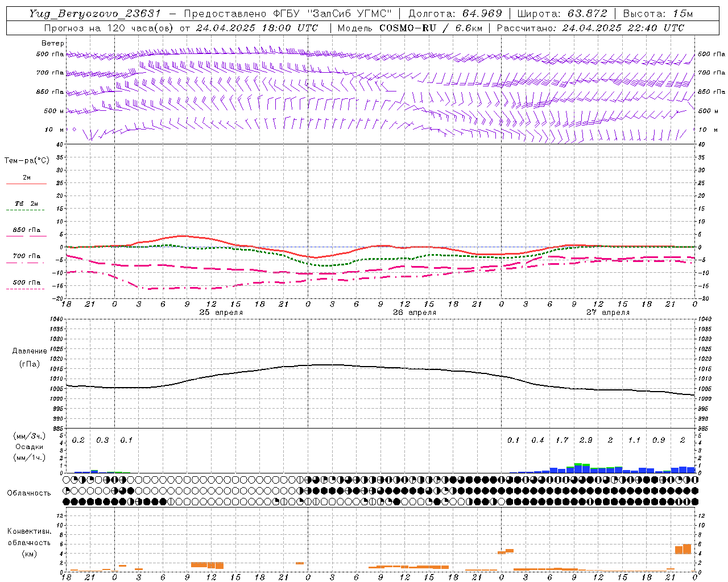Select the Облачность cloud cover label
The width and height of the screenshot is (728, 582).
29,493
